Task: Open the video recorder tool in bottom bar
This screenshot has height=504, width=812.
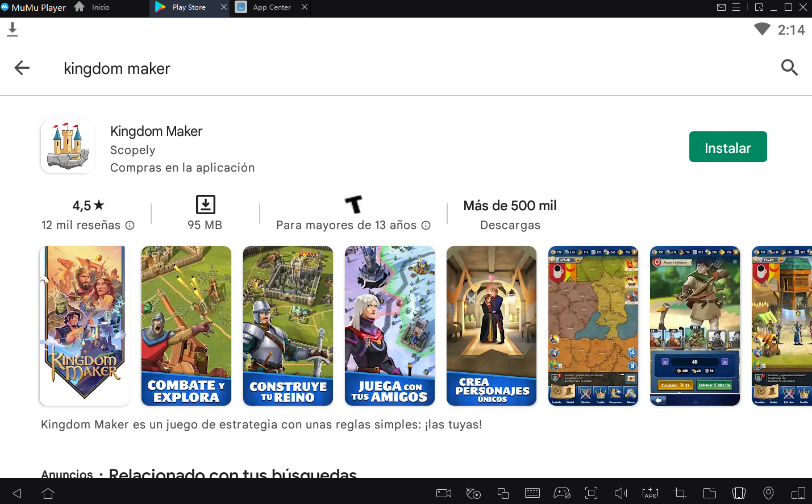Action: pos(444,493)
